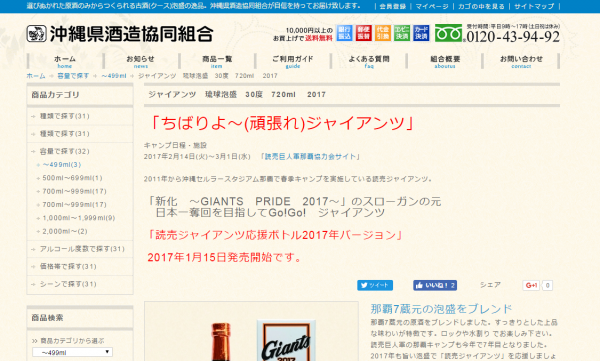Image resolution: width=600 pixels, height=361 pixels.
Task: Click the カゴの中を見る cart link
Action: click(x=481, y=6)
